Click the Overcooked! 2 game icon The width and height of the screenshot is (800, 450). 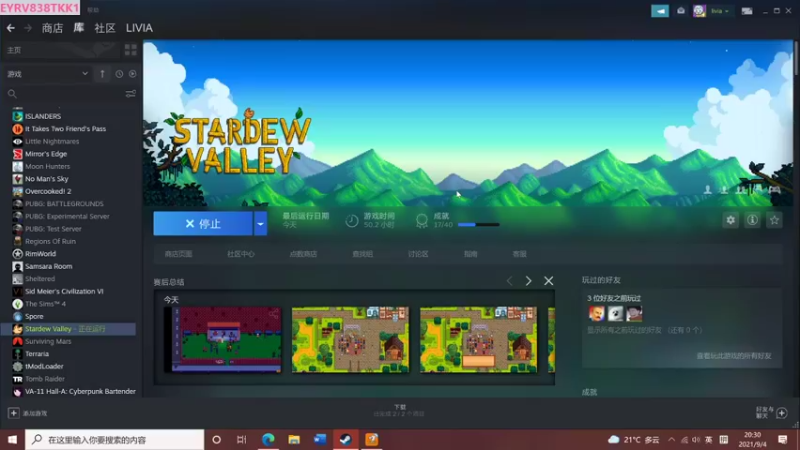pyautogui.click(x=17, y=191)
